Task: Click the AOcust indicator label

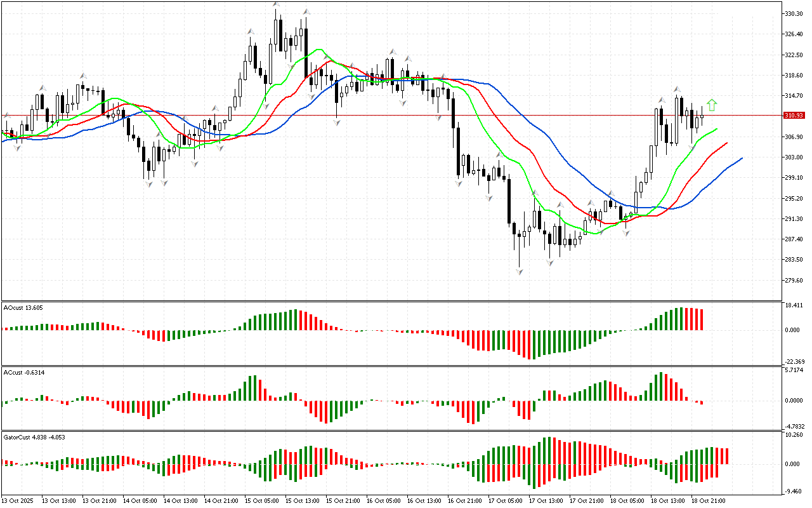Action: (x=24, y=308)
